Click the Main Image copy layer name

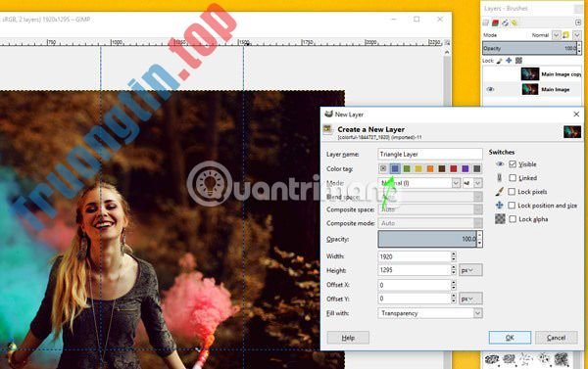coord(561,74)
